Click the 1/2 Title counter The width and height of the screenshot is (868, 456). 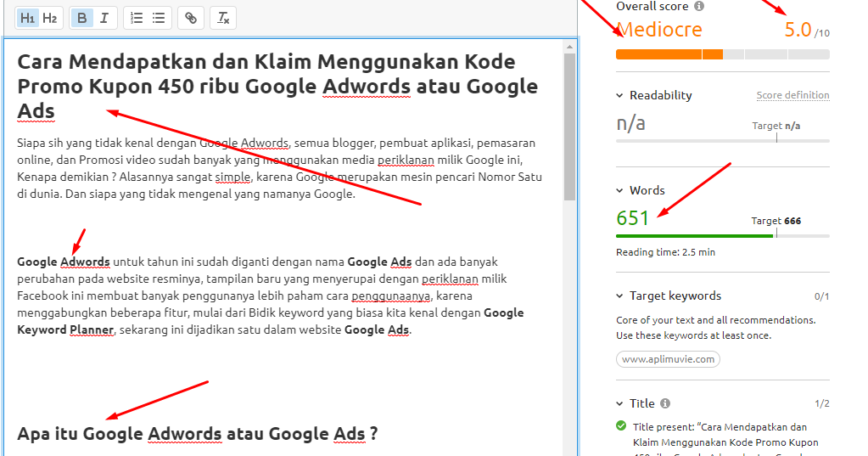tap(821, 404)
